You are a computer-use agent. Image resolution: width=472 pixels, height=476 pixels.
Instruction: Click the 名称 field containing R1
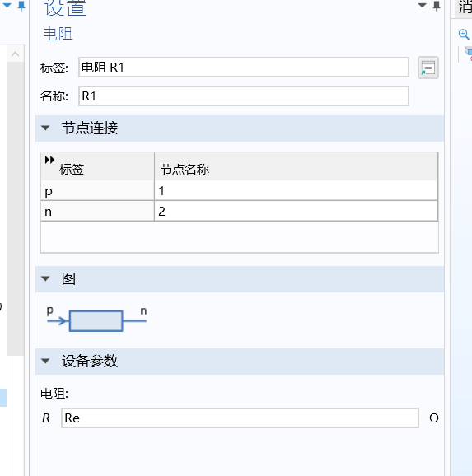(x=244, y=96)
